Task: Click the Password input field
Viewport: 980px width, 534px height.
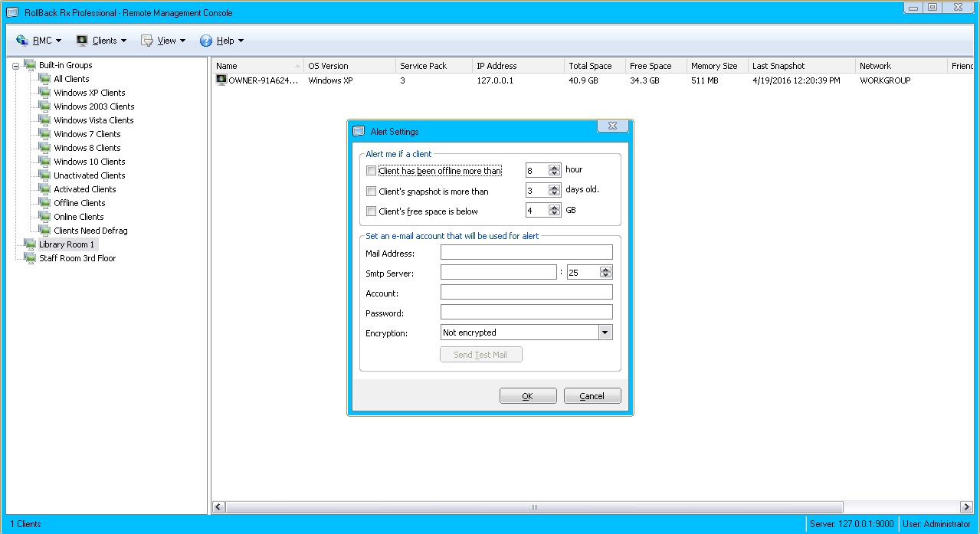Action: 526,312
